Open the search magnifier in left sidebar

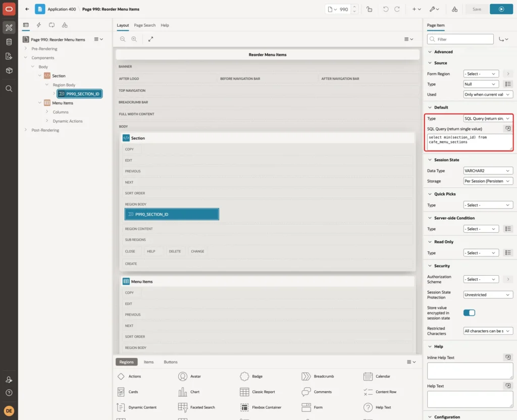(9, 89)
